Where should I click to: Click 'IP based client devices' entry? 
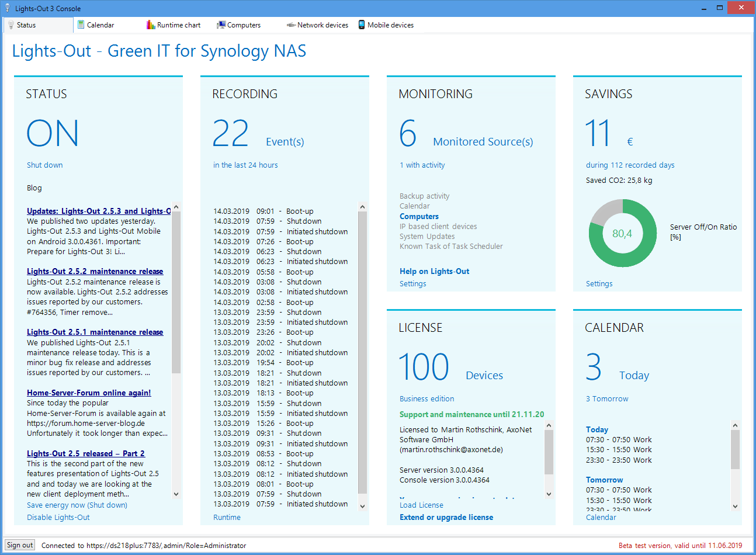(438, 226)
